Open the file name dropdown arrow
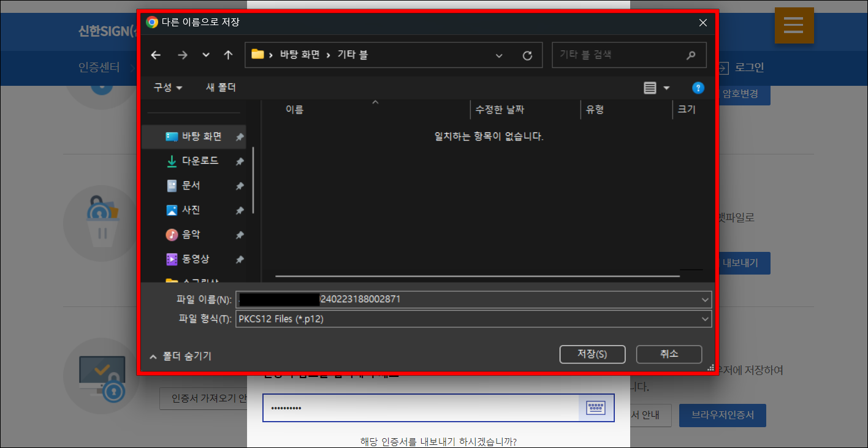Viewport: 868px width, 448px height. [704, 299]
